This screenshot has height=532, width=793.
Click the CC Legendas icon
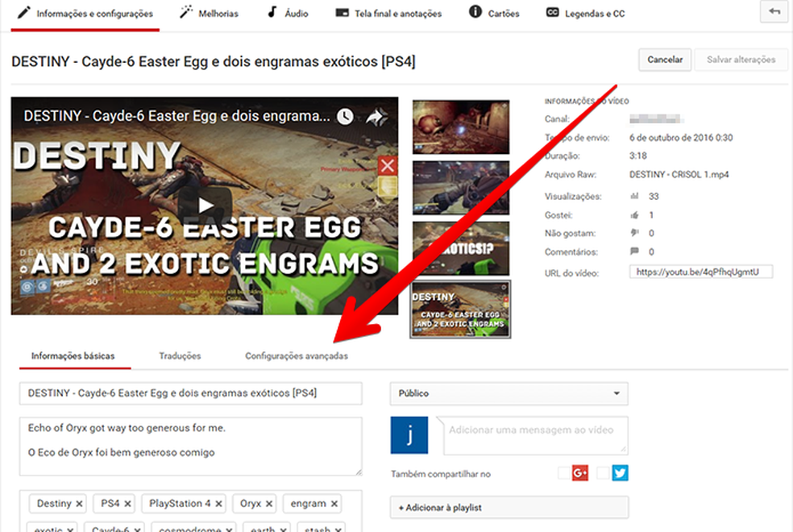(552, 12)
